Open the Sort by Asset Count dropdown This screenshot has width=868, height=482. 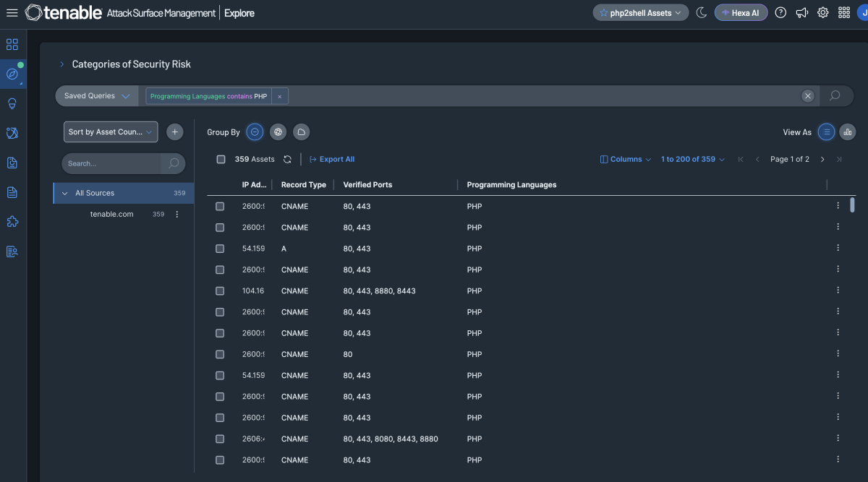pos(111,132)
